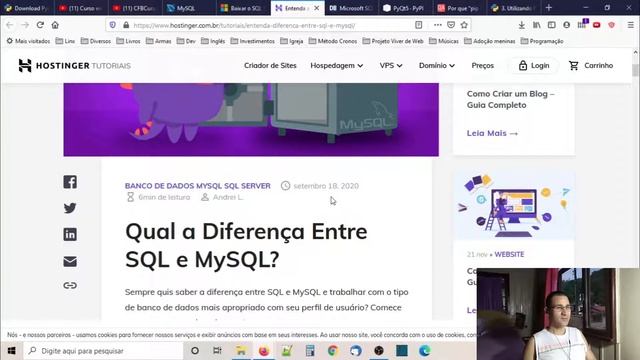Expand Domínio dropdown menu
Image resolution: width=640 pixels, height=360 pixels.
(x=437, y=65)
